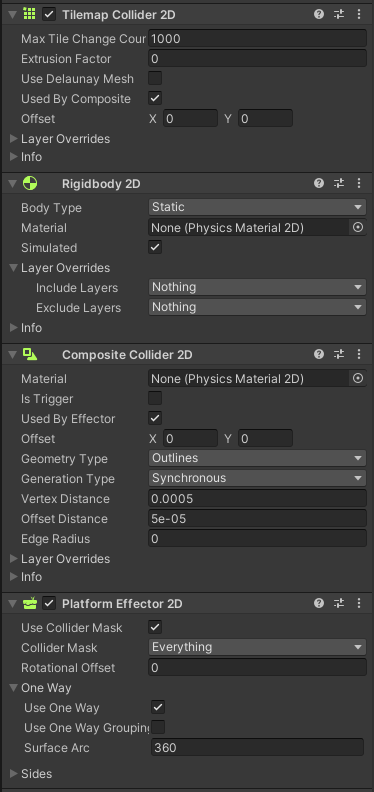Uncheck Used By Composite

tap(155, 98)
